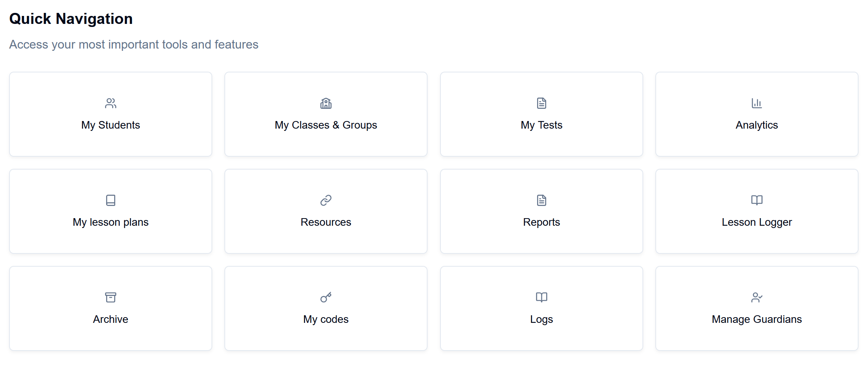Click the document icon above My Tests
868x368 pixels.
[541, 103]
